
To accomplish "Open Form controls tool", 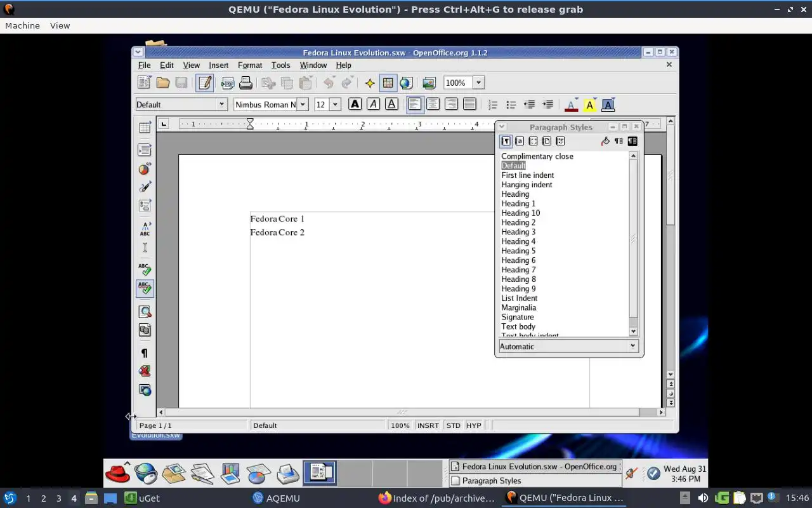I will [145, 205].
